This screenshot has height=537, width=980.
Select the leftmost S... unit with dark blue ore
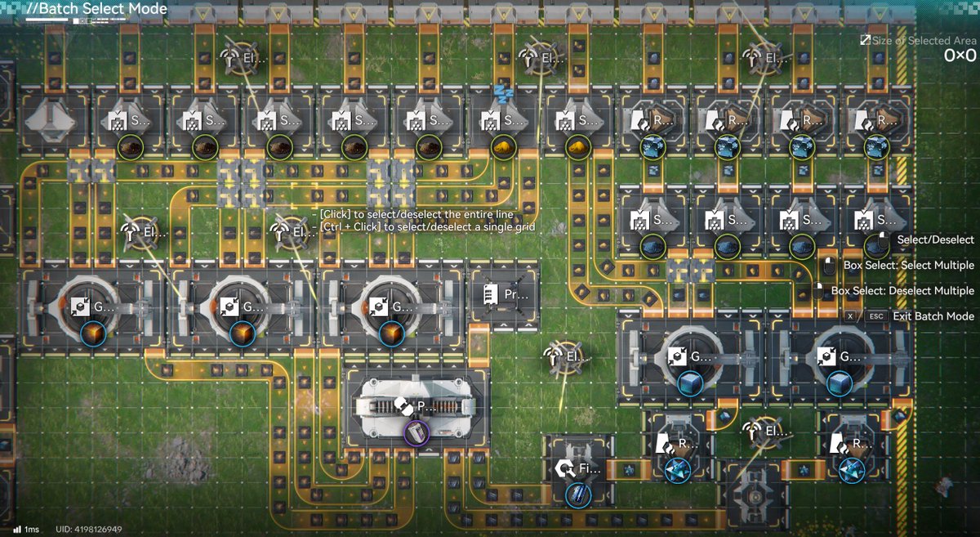[x=653, y=219]
